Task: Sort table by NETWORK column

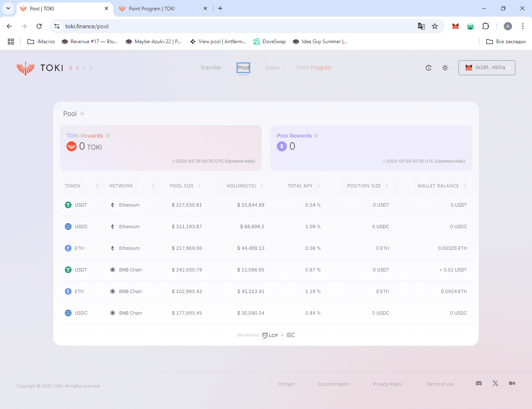Action: [132, 186]
